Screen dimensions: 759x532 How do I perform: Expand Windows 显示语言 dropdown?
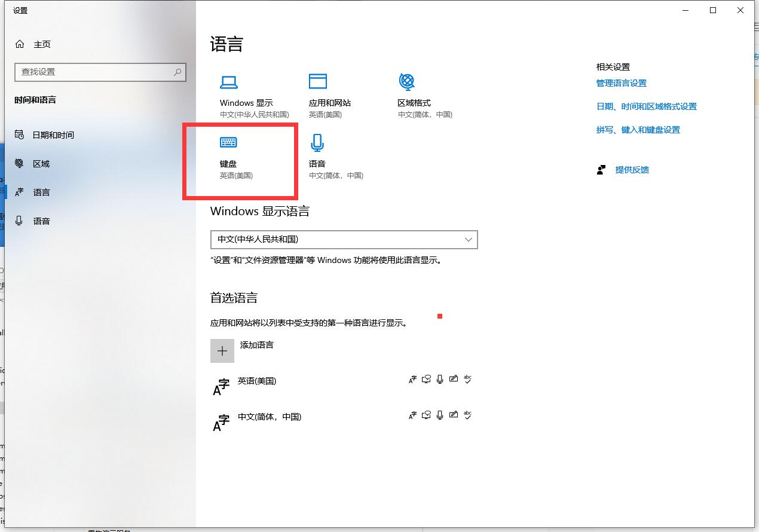(344, 239)
